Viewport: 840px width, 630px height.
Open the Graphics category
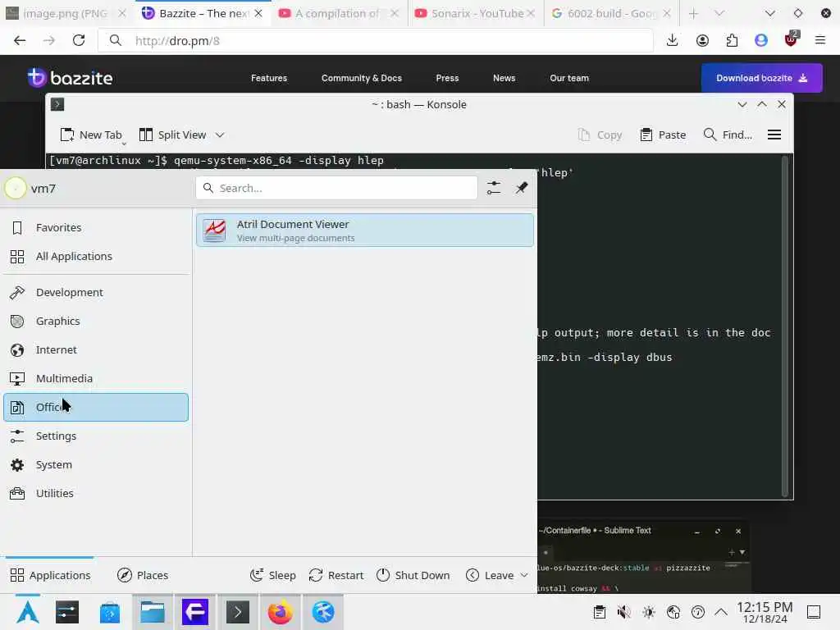tap(97, 322)
